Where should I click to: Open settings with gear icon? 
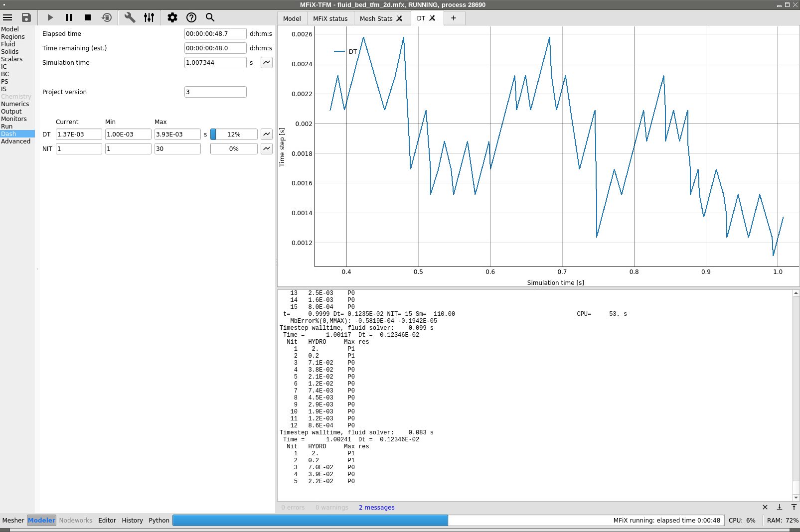pos(172,17)
